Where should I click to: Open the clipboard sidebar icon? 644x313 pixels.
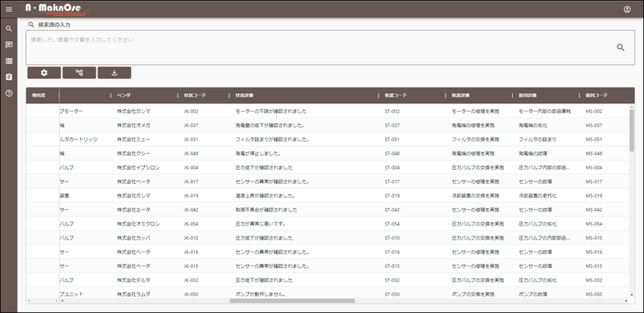pyautogui.click(x=8, y=77)
